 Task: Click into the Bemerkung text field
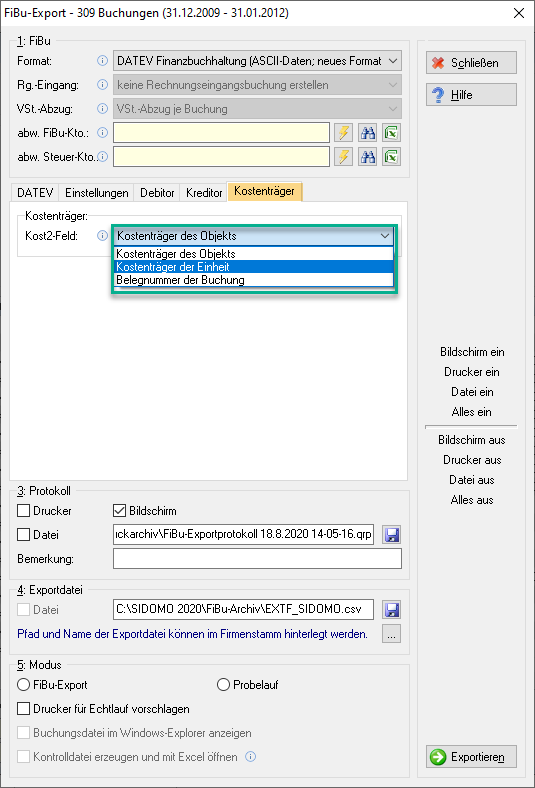tap(257, 559)
